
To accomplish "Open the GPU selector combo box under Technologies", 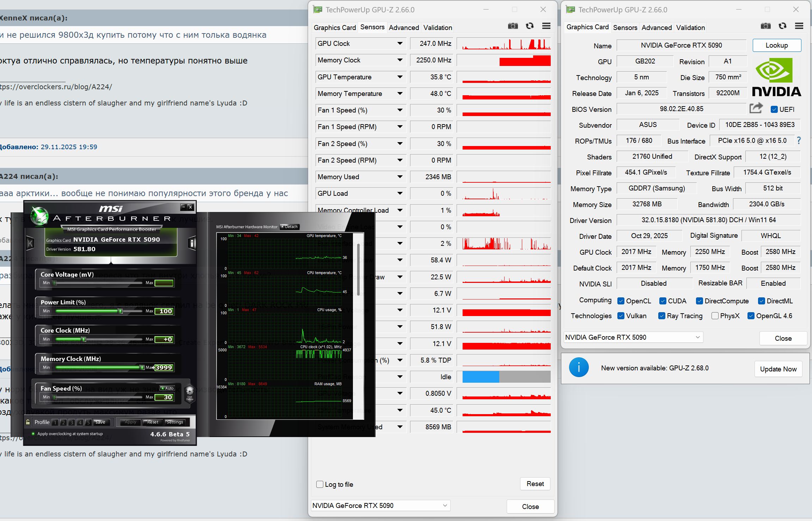I will [633, 337].
